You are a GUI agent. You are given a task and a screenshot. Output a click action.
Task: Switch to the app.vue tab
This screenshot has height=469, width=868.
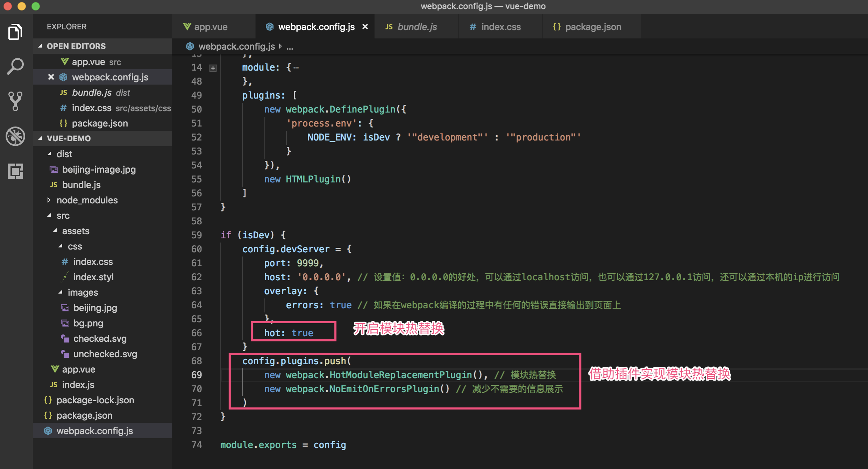point(210,27)
